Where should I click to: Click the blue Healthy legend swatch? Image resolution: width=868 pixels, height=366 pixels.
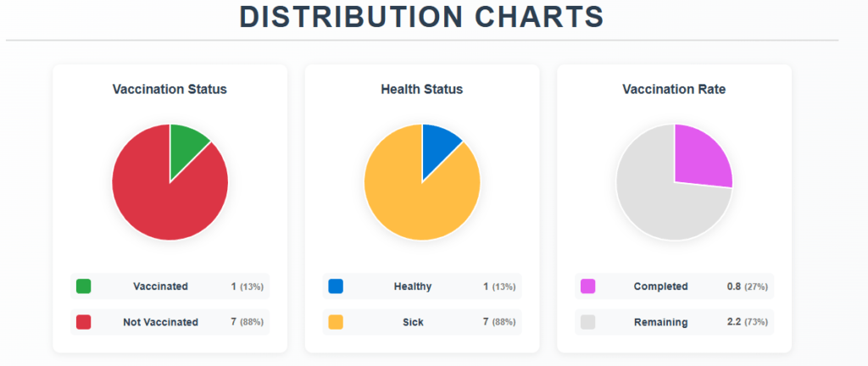(336, 286)
